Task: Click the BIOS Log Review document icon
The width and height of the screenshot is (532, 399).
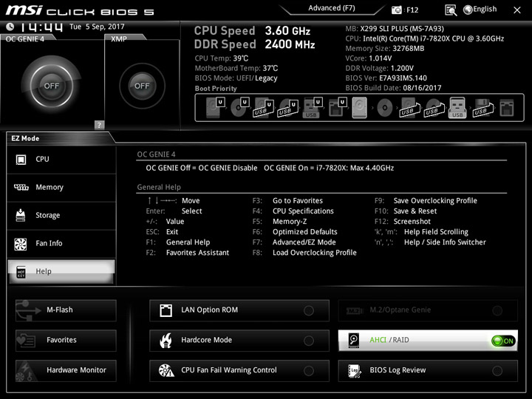Action: pyautogui.click(x=354, y=371)
